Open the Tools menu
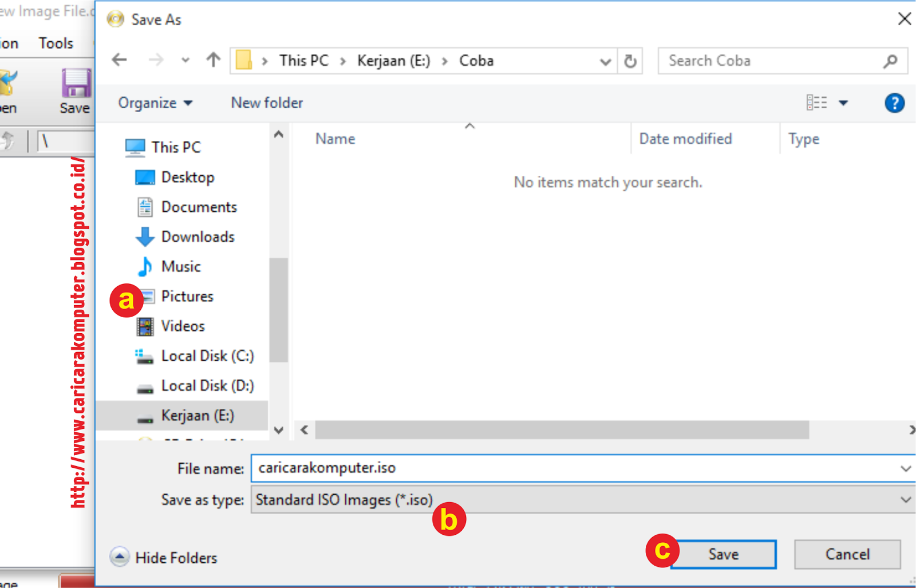Image resolution: width=916 pixels, height=588 pixels. [x=55, y=43]
